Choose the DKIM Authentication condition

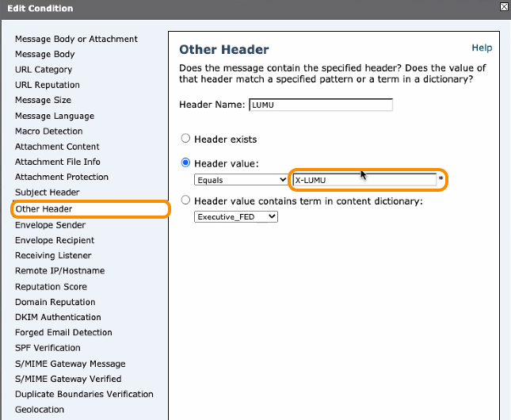[x=59, y=317]
